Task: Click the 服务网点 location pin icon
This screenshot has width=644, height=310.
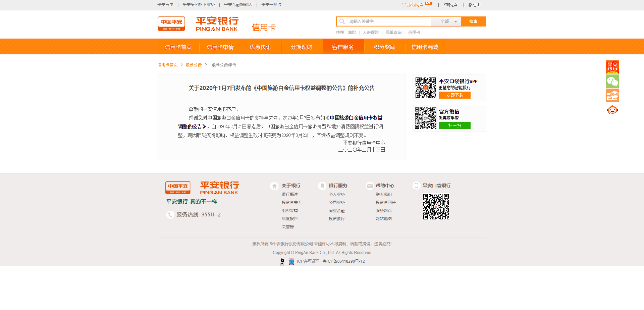Action: (x=404, y=5)
